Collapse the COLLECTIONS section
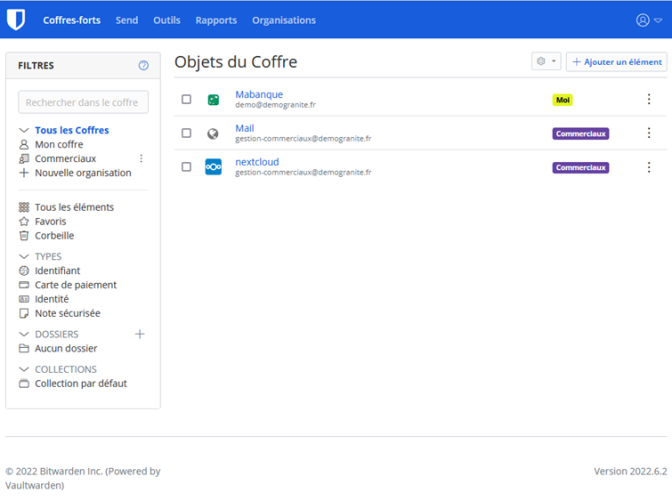The width and height of the screenshot is (672, 501). tap(24, 369)
